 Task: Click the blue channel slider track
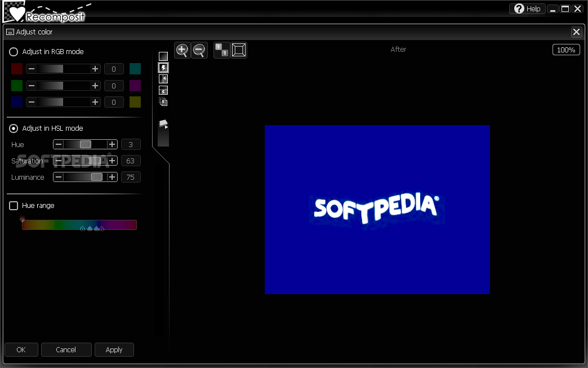(x=64, y=102)
